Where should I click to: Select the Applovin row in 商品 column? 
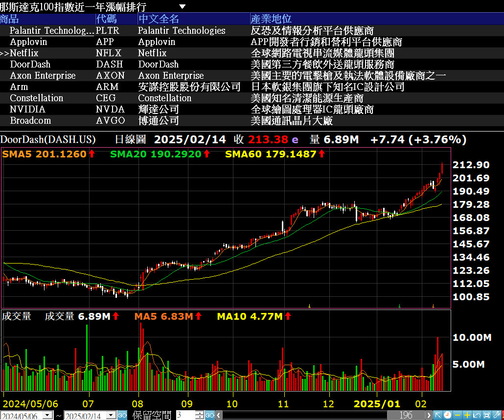tap(28, 42)
